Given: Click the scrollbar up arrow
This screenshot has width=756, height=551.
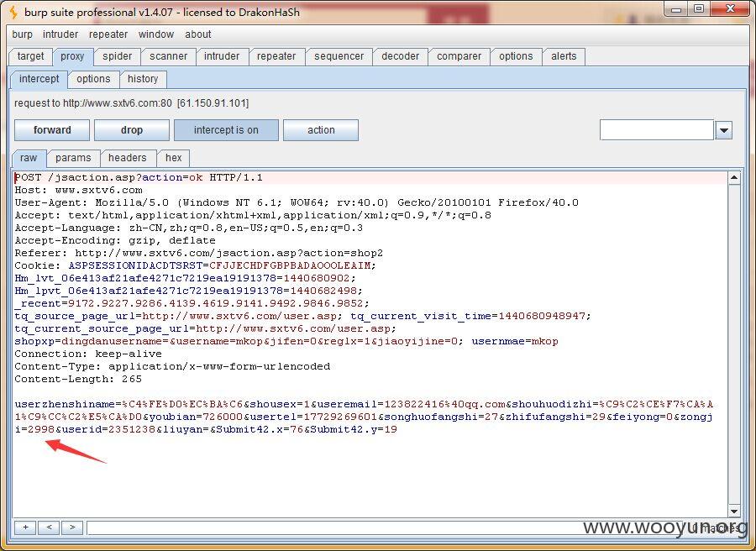Looking at the screenshot, I should (734, 178).
